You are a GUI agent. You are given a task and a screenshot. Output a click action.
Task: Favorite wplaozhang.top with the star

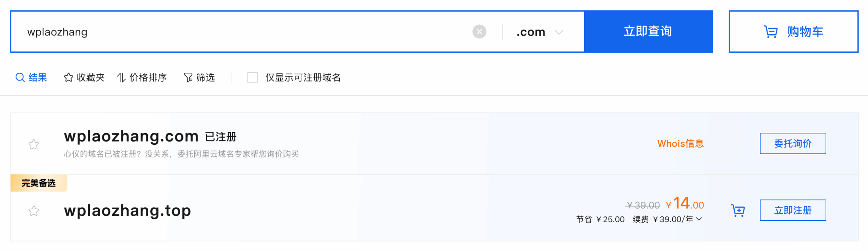coord(34,211)
